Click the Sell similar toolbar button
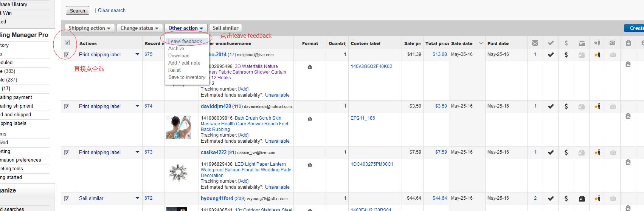 225,28
